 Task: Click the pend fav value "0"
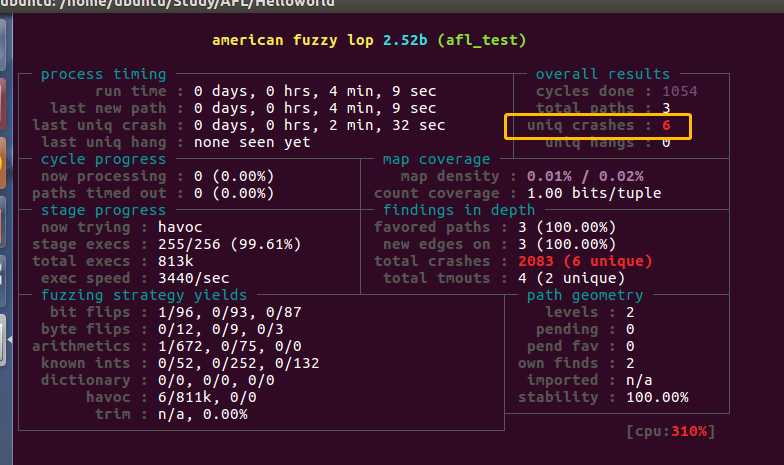point(630,346)
